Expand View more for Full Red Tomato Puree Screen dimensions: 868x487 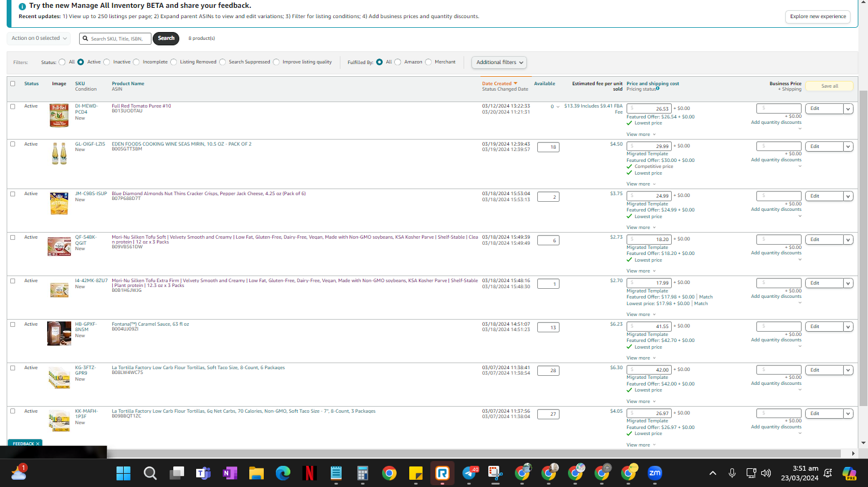pos(640,134)
